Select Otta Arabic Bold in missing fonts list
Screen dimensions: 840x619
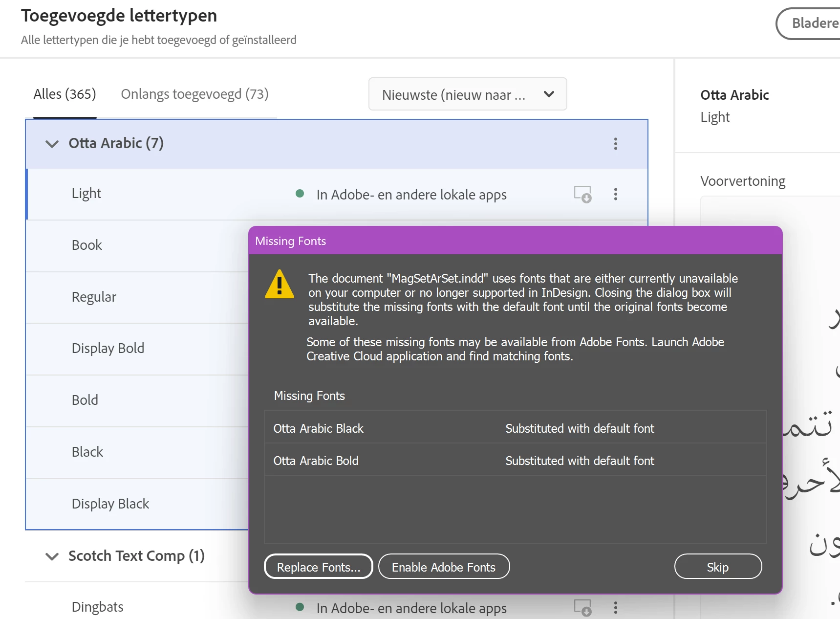coord(515,461)
